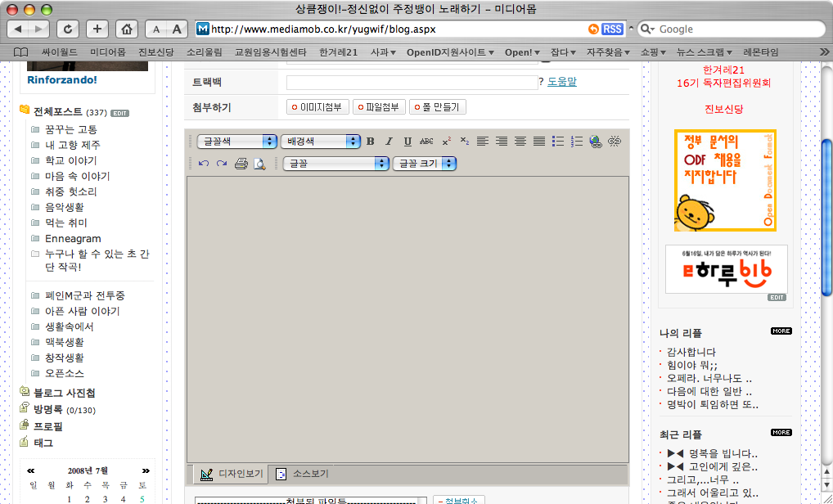The width and height of the screenshot is (833, 504).
Task: Insert bulleted list
Action: coord(558,142)
